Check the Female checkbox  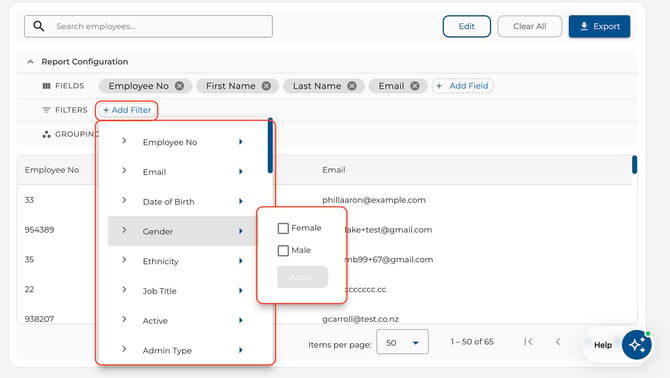(x=283, y=228)
